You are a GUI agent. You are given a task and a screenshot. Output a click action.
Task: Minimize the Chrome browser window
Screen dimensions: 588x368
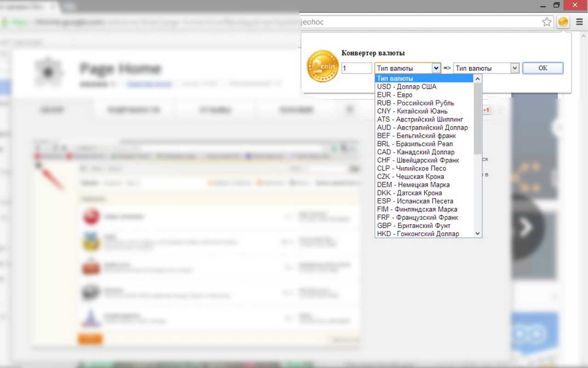[x=543, y=6]
